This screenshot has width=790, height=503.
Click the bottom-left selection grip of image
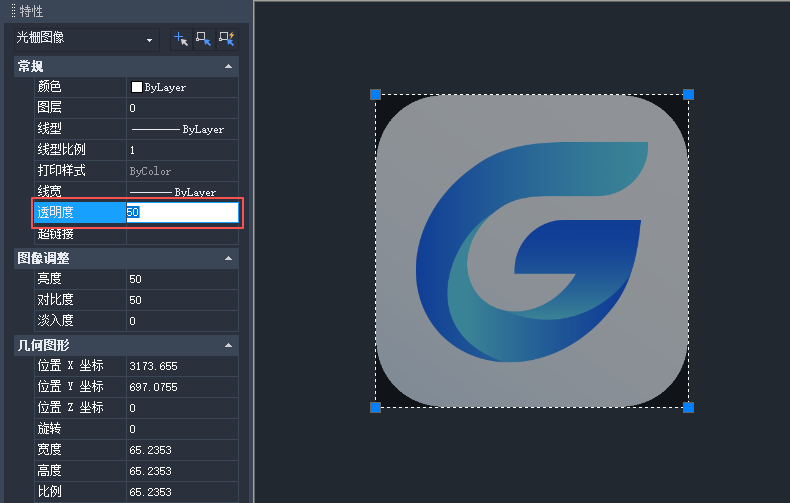376,407
